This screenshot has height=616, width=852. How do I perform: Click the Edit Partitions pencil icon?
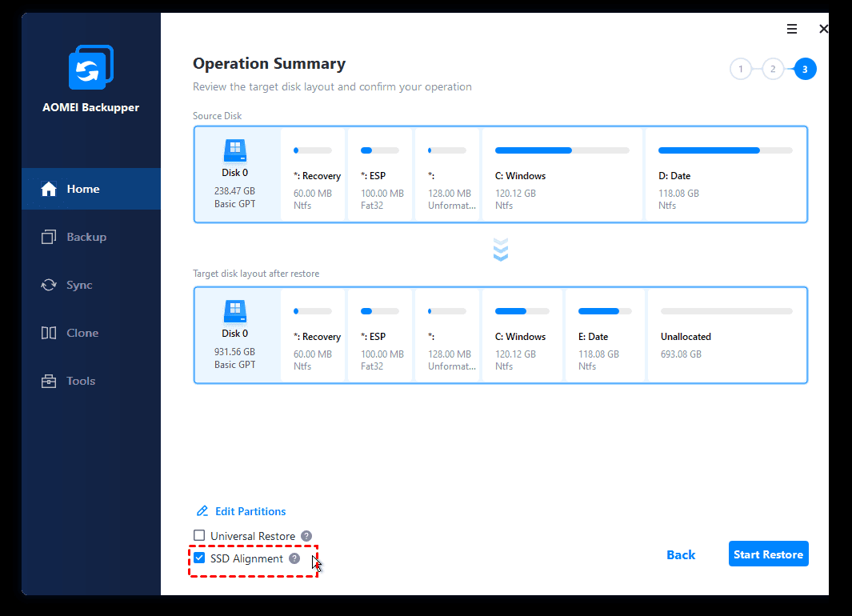pyautogui.click(x=202, y=511)
